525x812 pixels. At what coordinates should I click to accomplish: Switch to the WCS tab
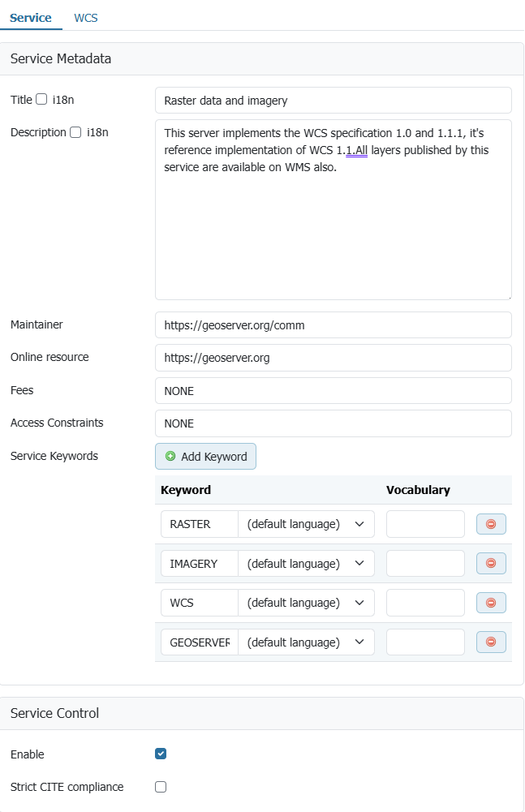click(86, 18)
